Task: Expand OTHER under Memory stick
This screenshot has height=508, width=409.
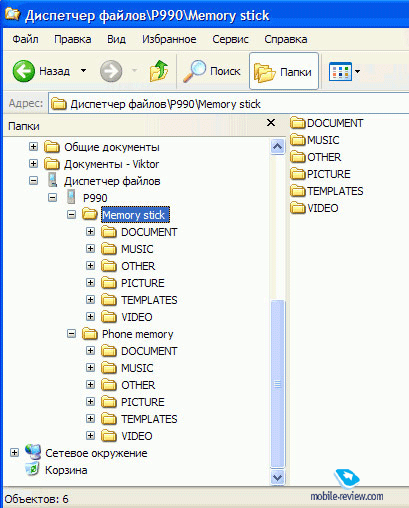Action: click(x=90, y=265)
